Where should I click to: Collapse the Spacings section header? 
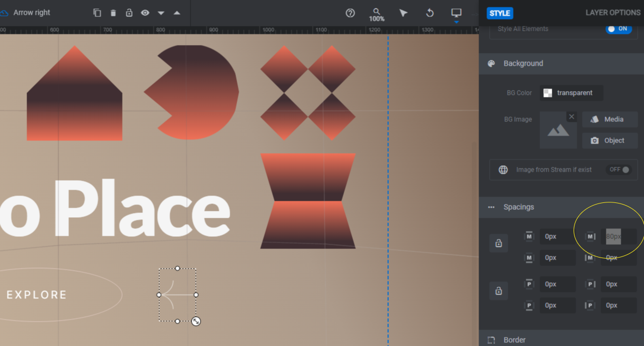pyautogui.click(x=561, y=207)
